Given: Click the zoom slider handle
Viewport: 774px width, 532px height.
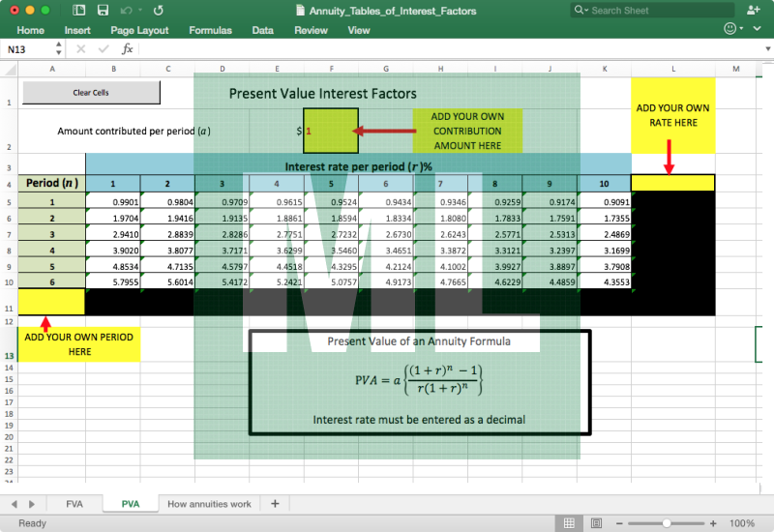Looking at the screenshot, I should [x=667, y=523].
